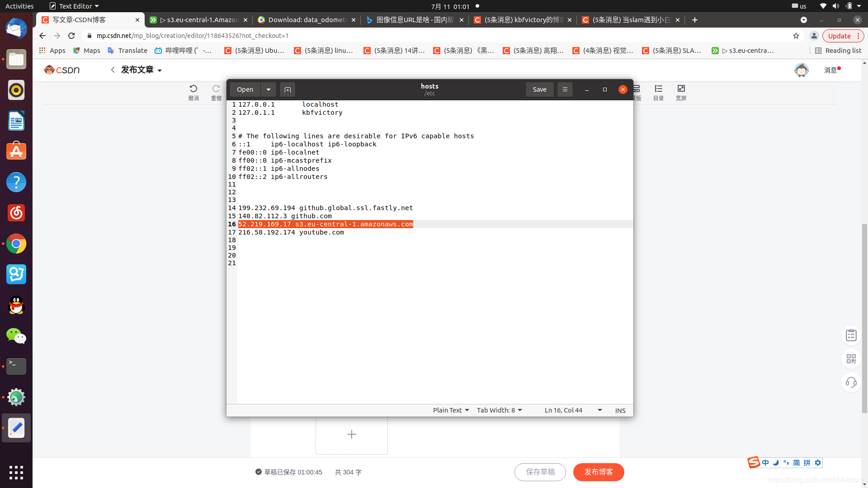Image resolution: width=868 pixels, height=488 pixels.
Task: Click the 发布博客 publish button
Action: (x=599, y=472)
